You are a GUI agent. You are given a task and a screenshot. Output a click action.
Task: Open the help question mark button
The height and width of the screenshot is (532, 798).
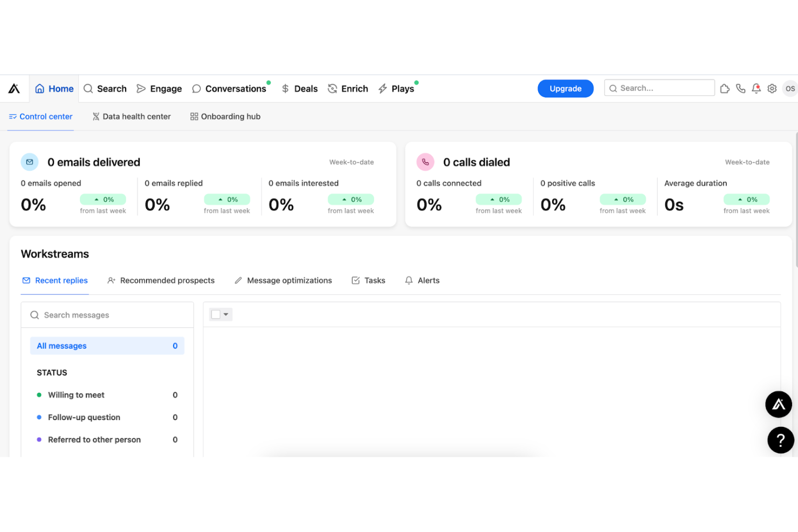pos(781,440)
